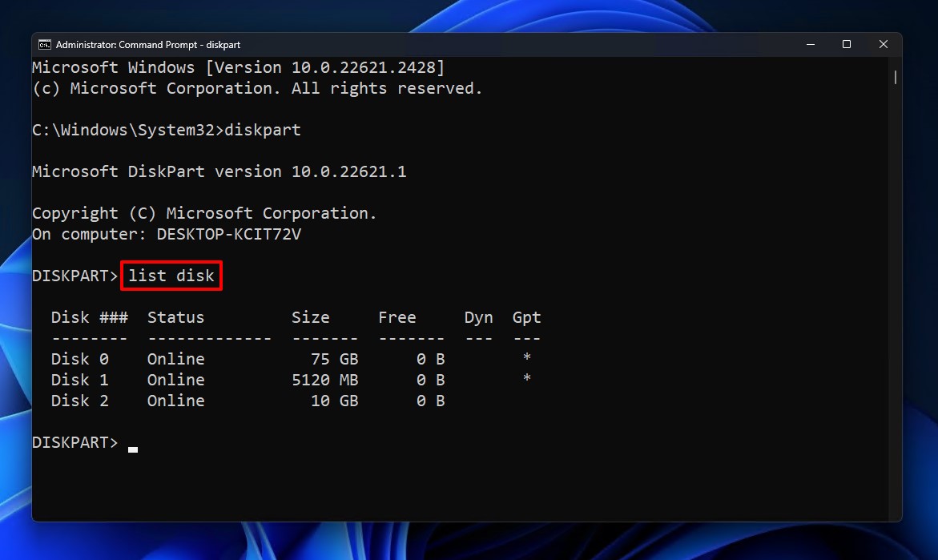Image resolution: width=938 pixels, height=560 pixels.
Task: Click the 'Size' column header
Action: (310, 317)
